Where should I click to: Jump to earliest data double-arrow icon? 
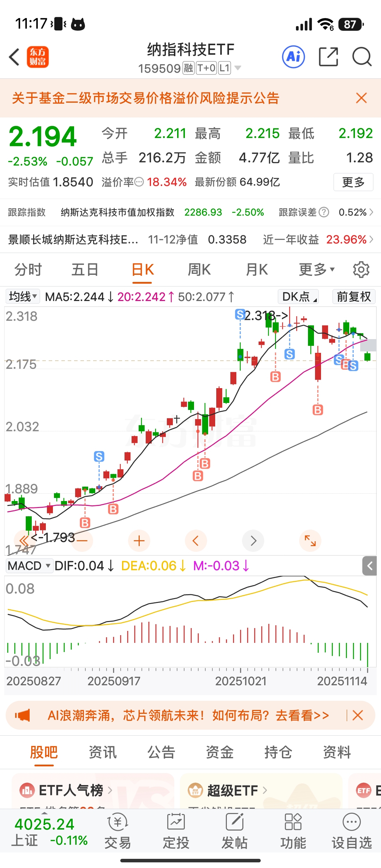pyautogui.click(x=23, y=541)
